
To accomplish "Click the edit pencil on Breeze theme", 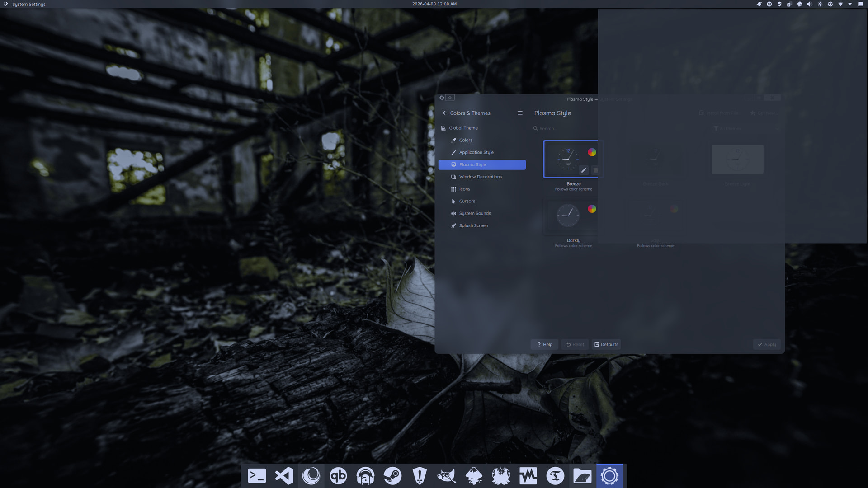I will 584,170.
